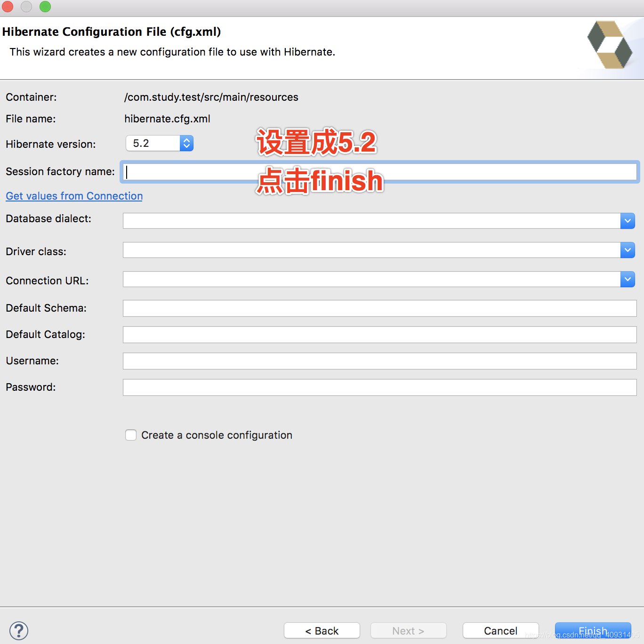Open the wizard help icon

pyautogui.click(x=19, y=631)
